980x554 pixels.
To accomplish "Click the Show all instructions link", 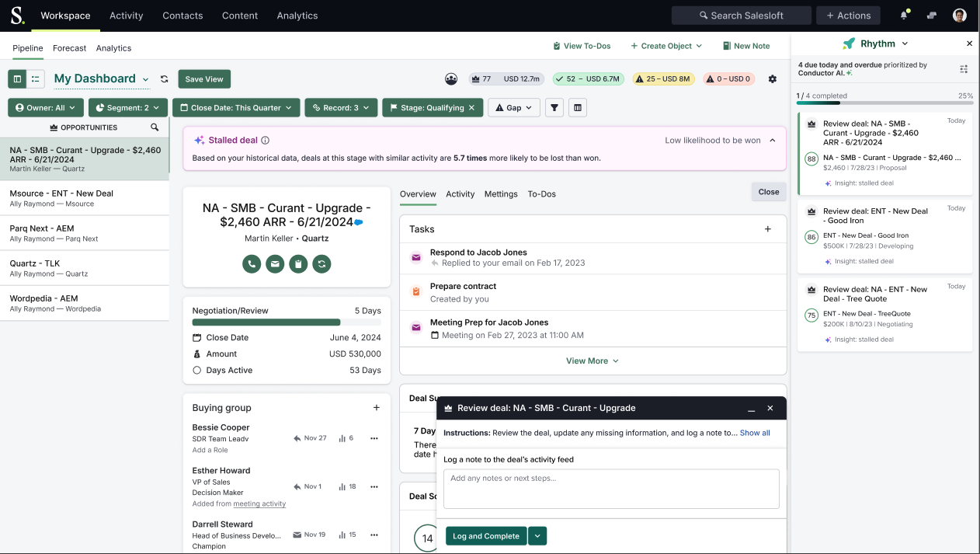I will click(x=755, y=433).
